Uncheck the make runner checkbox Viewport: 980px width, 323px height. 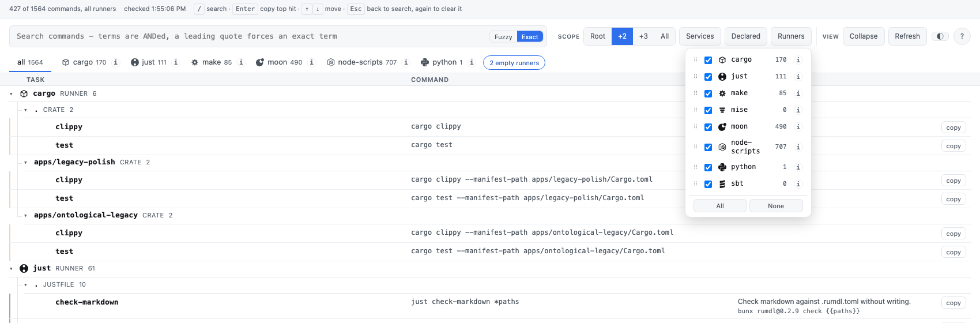tap(708, 93)
